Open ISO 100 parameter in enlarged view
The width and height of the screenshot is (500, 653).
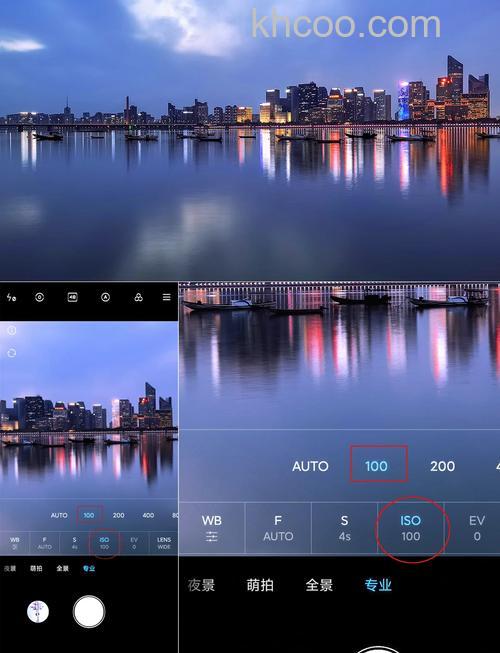tap(410, 528)
